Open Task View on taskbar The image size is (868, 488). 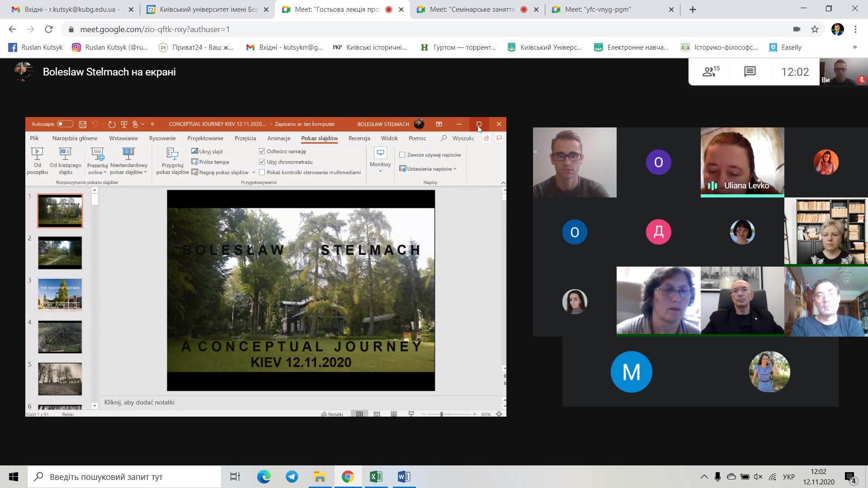[x=235, y=477]
